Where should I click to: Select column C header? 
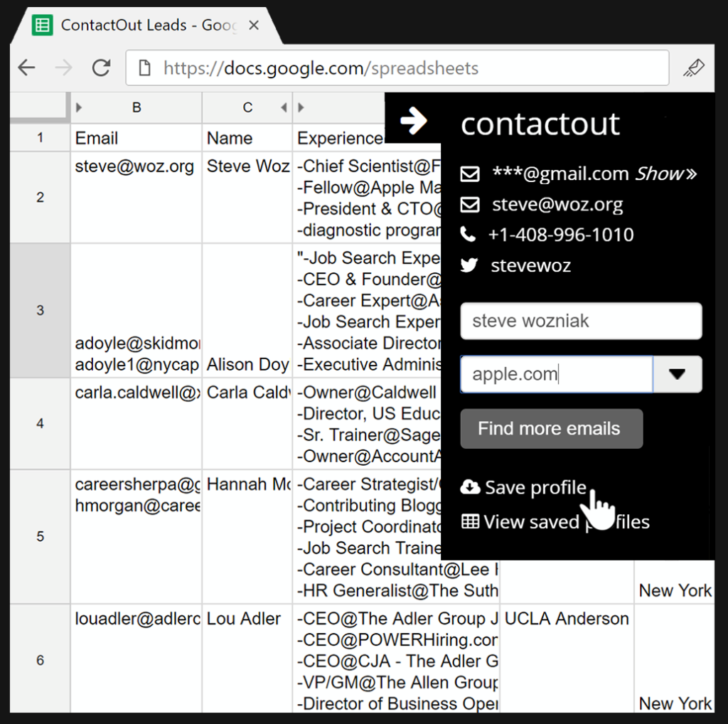coord(247,107)
